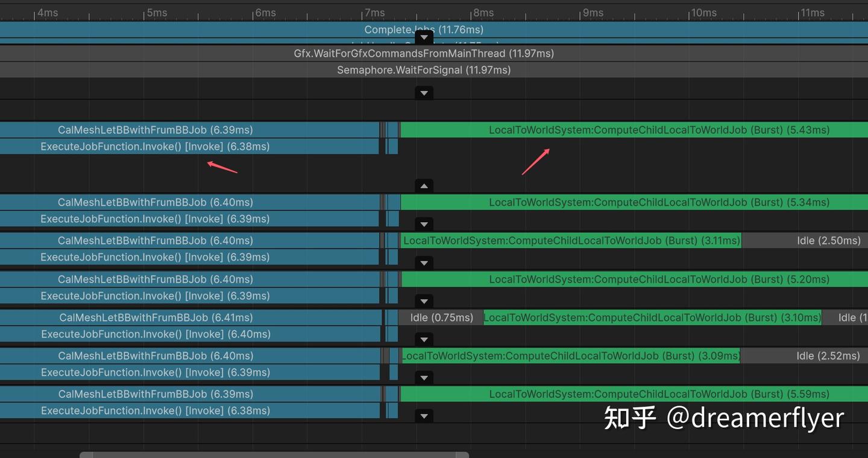
Task: Select the ComputeChildLocalToWorldJob (3.11ms) sample
Action: [x=570, y=240]
